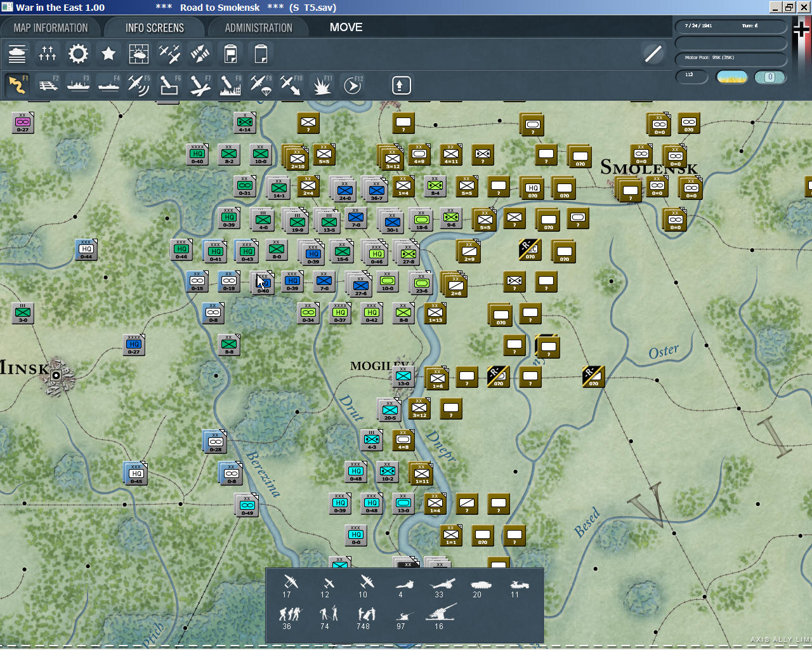Click the Smolensk city label

pos(648,168)
